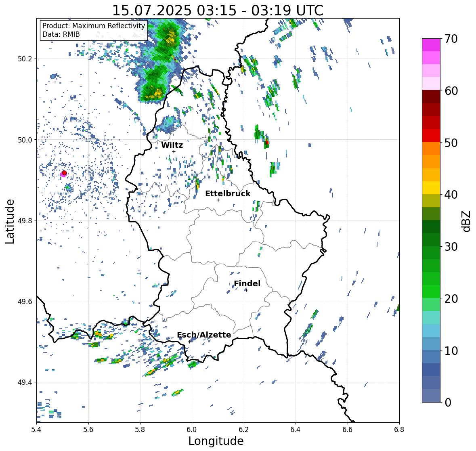Click the red dot marker west of Wiltz
476x451 pixels.
pyautogui.click(x=64, y=173)
